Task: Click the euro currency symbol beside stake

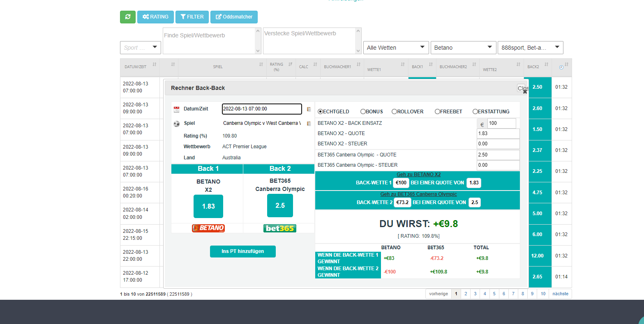Action: 482,124
